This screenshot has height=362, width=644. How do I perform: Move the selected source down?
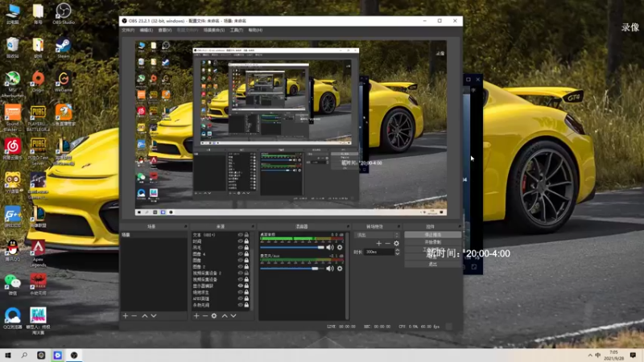(233, 315)
